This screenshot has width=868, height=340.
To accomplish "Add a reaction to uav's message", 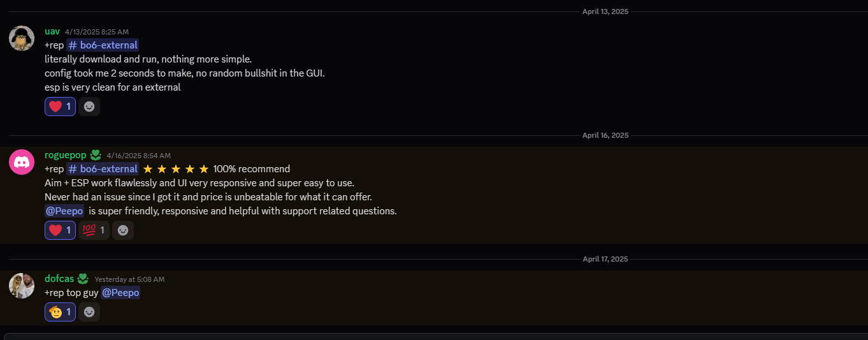I will (89, 107).
